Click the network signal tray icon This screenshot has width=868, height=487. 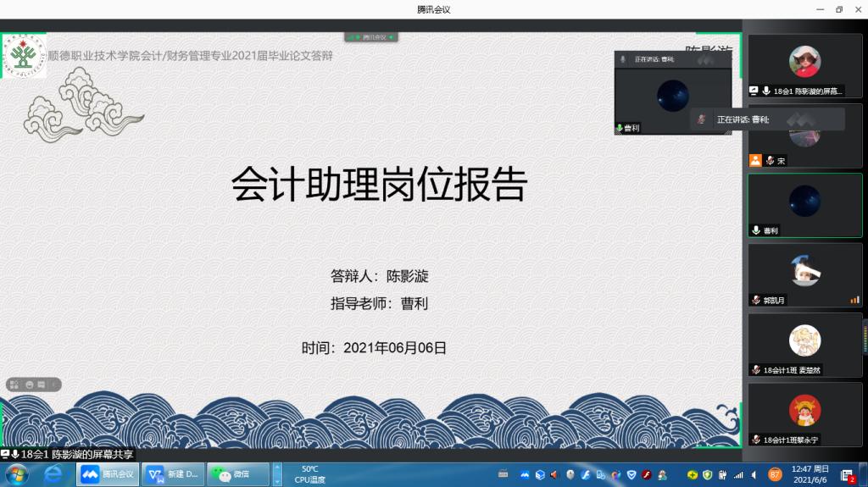click(x=737, y=474)
